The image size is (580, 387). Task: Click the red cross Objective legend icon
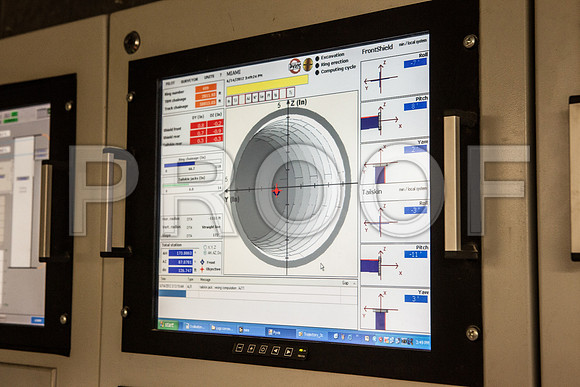[202, 269]
